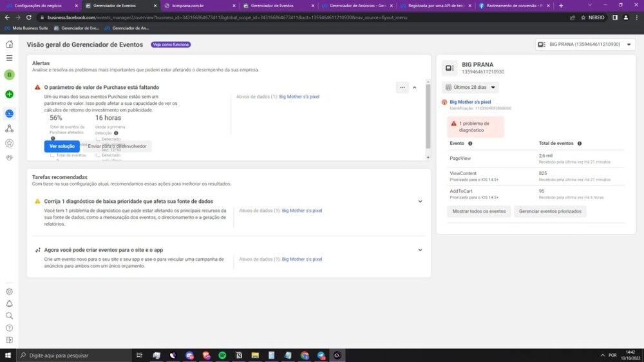
Task: Switch to Gerenciador de Anúncios tab
Action: pyautogui.click(x=357, y=6)
